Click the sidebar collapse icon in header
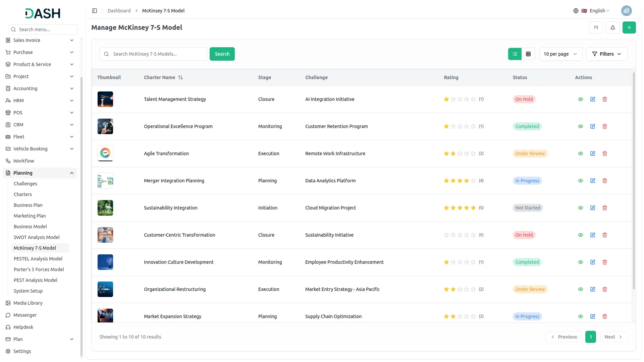Screen dimensions: 644x362 (x=95, y=11)
